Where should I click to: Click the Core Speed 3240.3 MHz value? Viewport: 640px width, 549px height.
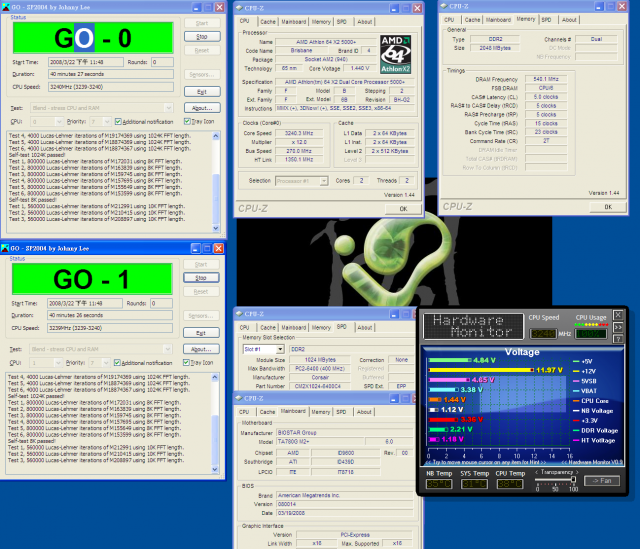click(299, 133)
